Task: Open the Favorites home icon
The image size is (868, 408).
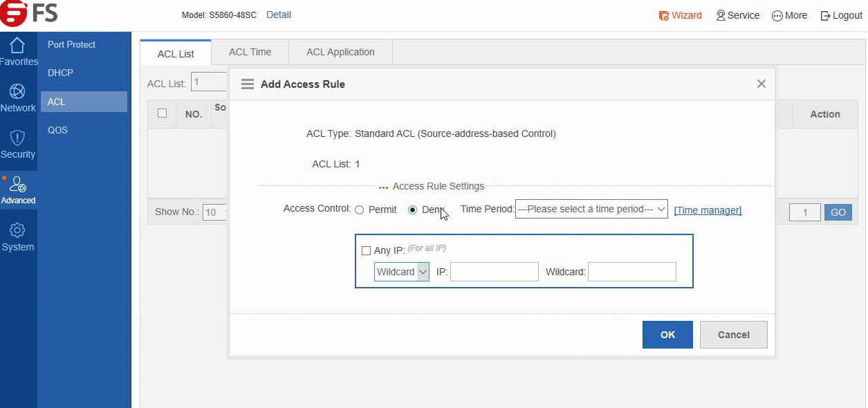Action: coord(17,46)
